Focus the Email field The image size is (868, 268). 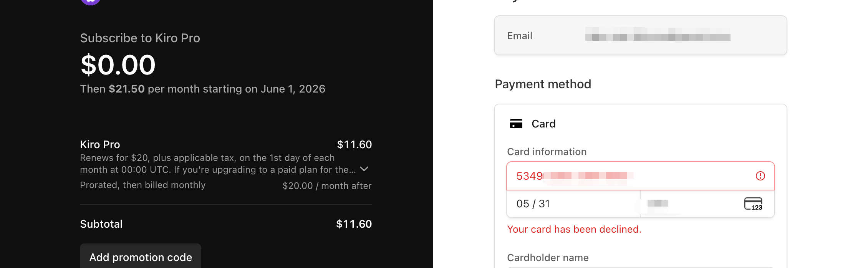point(640,35)
